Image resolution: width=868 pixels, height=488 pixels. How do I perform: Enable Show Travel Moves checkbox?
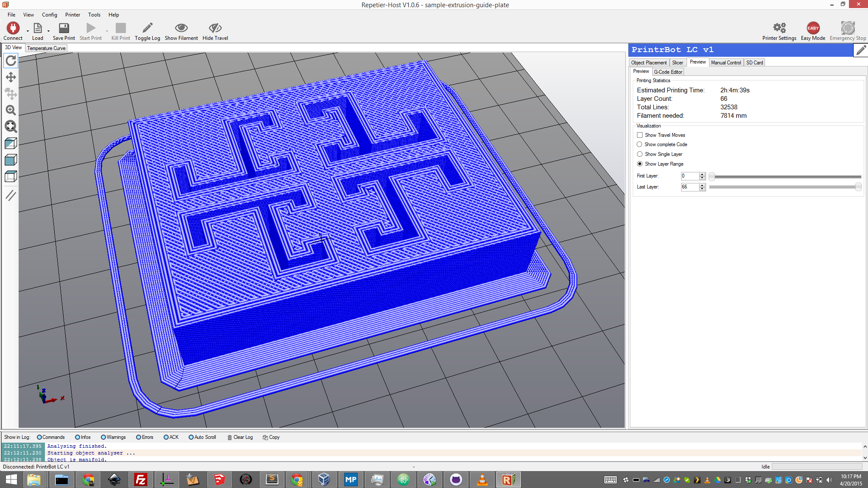coord(640,135)
